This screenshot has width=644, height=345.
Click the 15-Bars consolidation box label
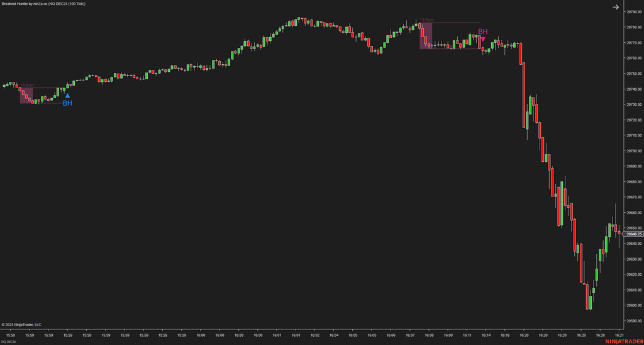click(426, 20)
